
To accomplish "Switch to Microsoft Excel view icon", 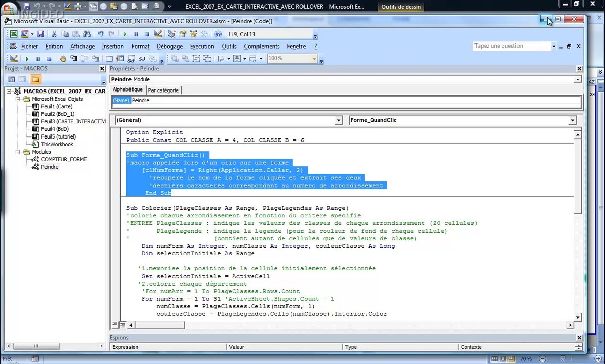I will click(14, 34).
